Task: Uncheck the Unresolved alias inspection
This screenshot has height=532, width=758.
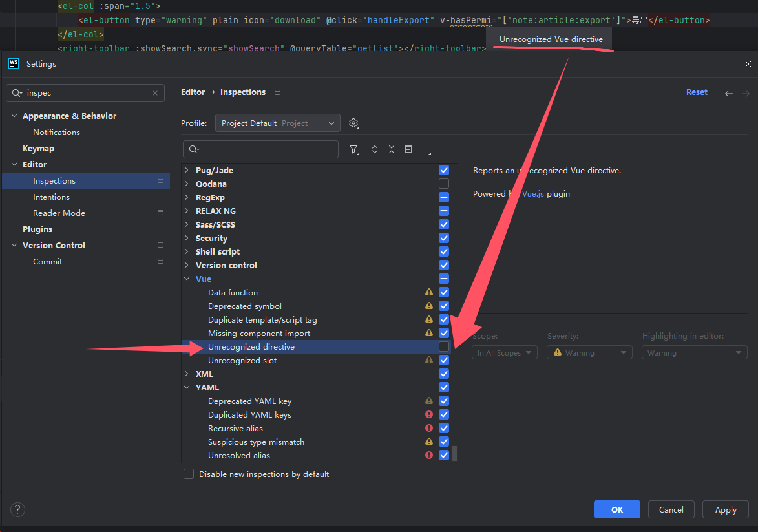Action: coord(444,455)
